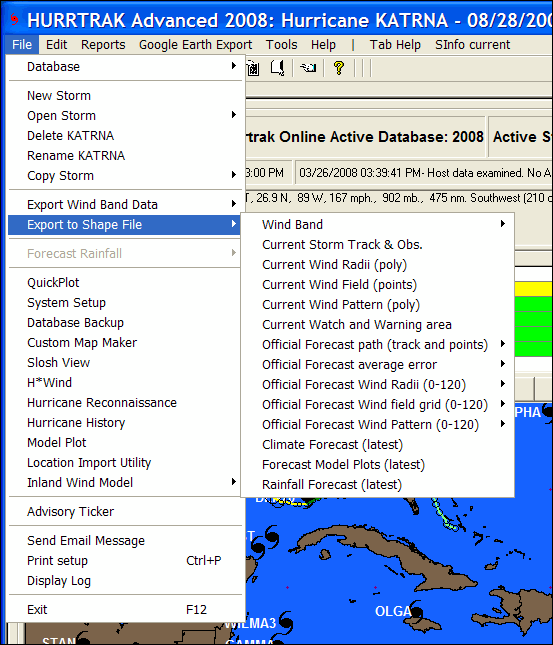Expand the Inland Wind Model submenu arrow

(x=234, y=482)
